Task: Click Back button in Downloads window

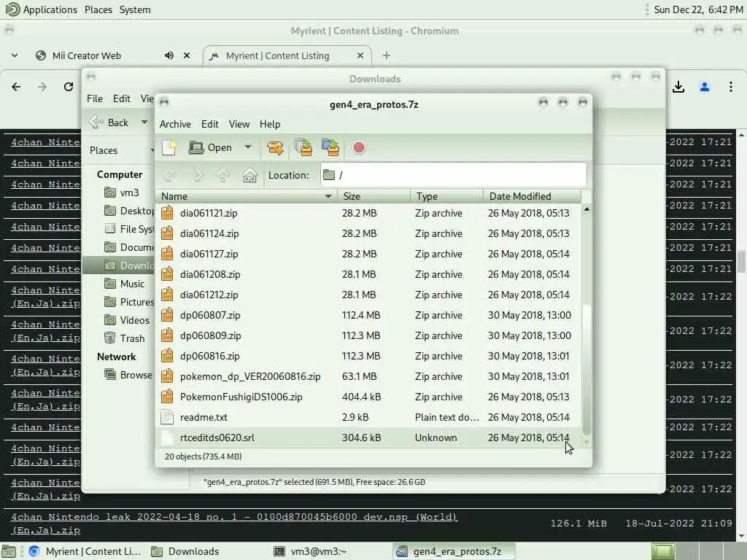Action: tap(109, 122)
